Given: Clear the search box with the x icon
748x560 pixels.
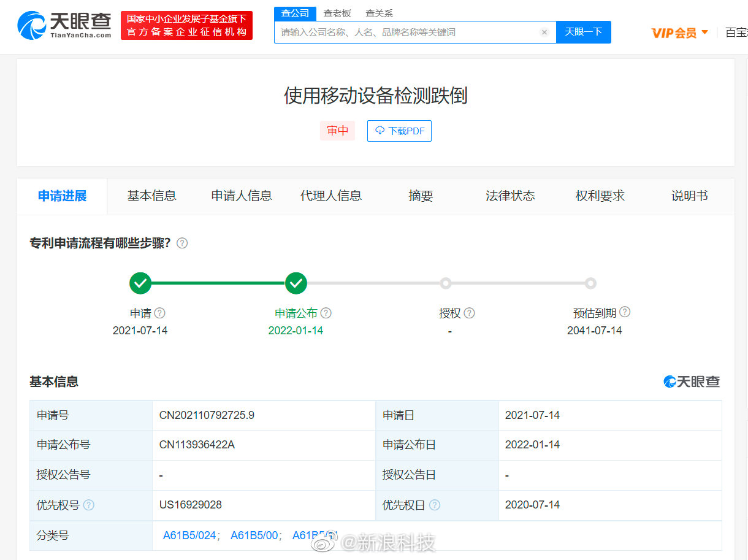Looking at the screenshot, I should (x=544, y=33).
